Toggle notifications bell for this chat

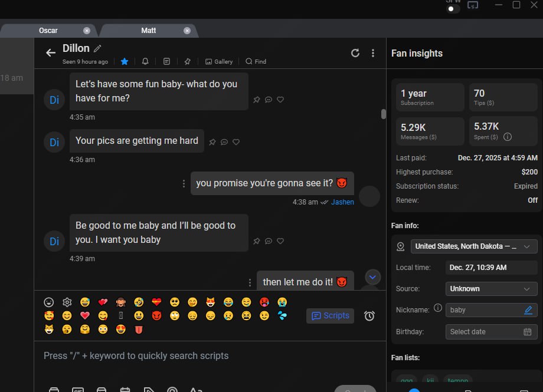pos(145,61)
